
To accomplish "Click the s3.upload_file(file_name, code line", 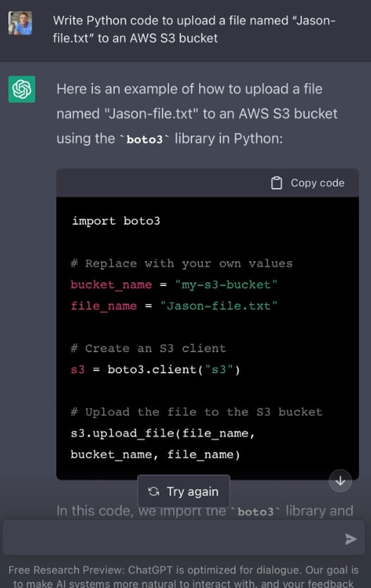I will (x=163, y=433).
